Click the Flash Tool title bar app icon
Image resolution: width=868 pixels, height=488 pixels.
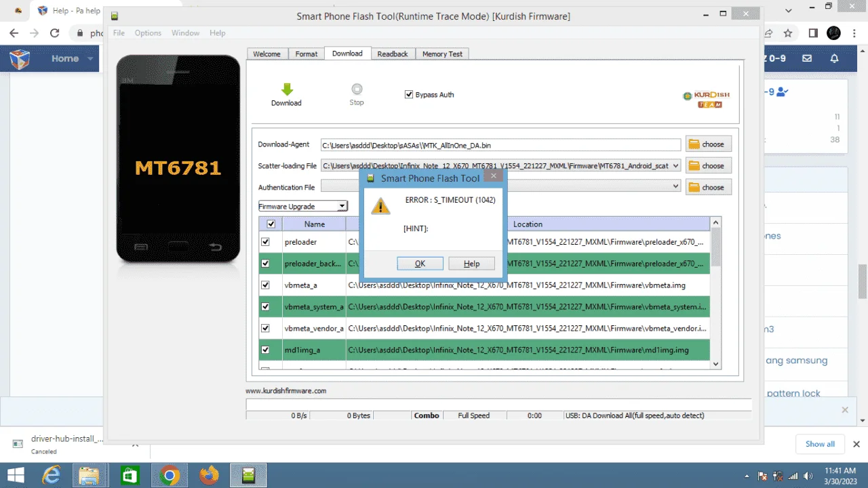click(114, 16)
